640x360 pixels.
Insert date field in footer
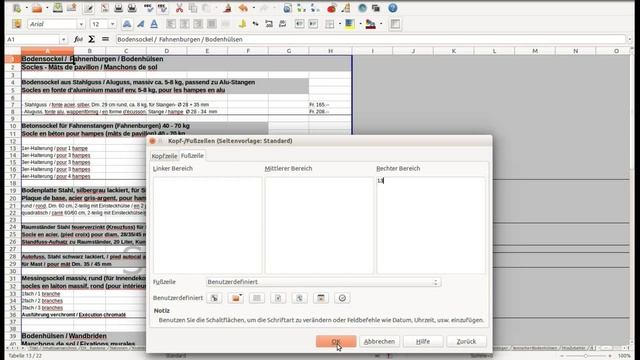click(321, 298)
